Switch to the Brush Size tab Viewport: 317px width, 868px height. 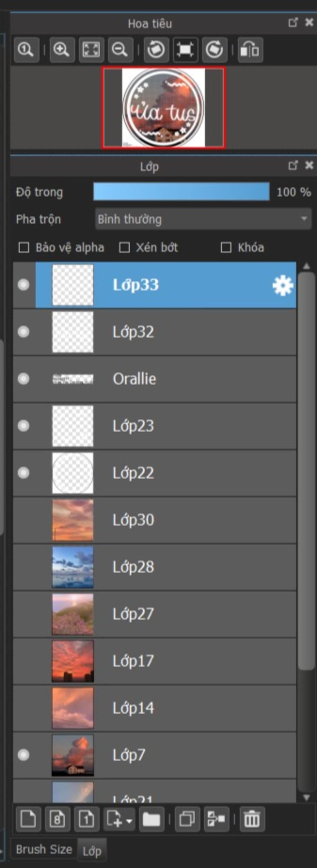[x=44, y=849]
